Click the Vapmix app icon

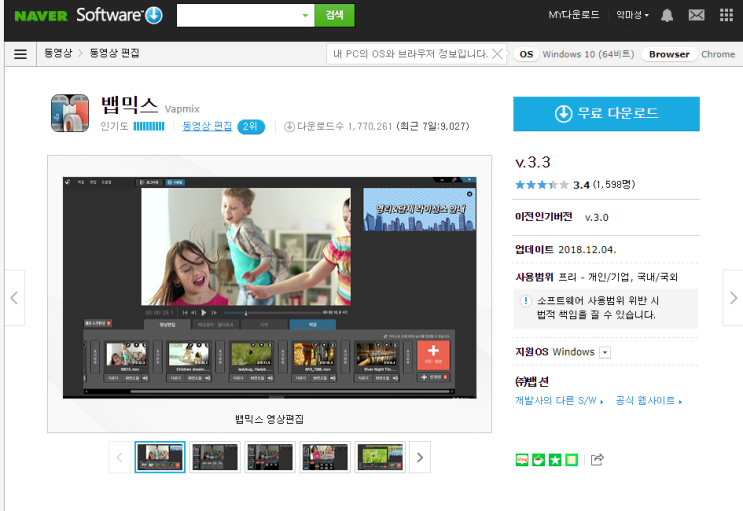pos(70,113)
